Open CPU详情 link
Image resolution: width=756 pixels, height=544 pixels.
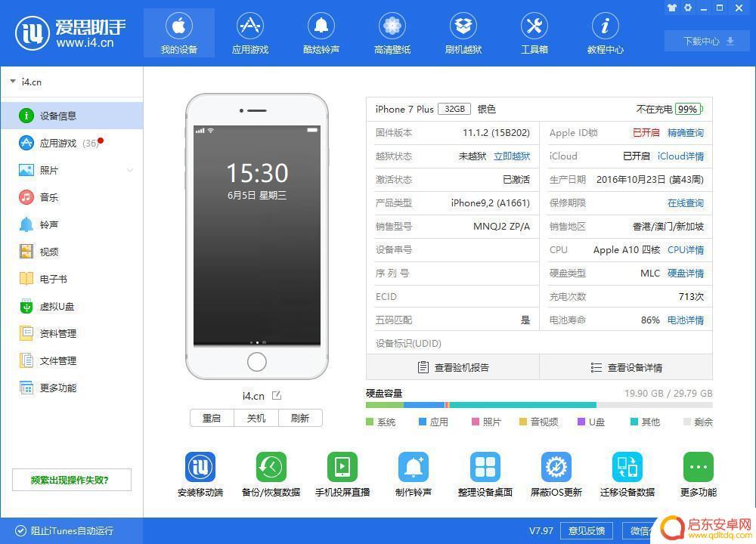point(685,250)
